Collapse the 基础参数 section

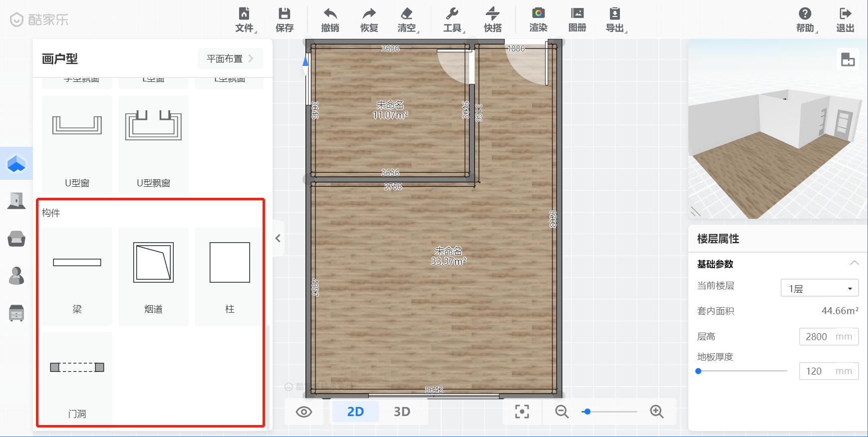coord(854,263)
